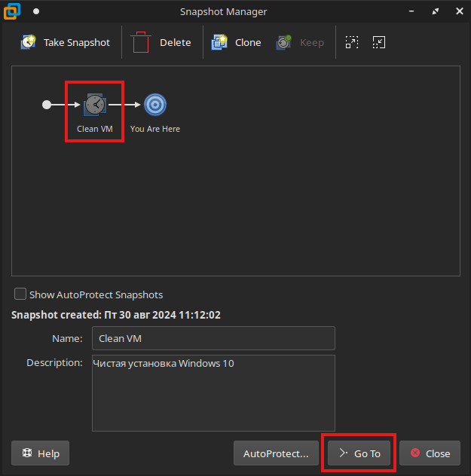The image size is (471, 476).
Task: Click the Delete trash can icon
Action: pyautogui.click(x=140, y=42)
